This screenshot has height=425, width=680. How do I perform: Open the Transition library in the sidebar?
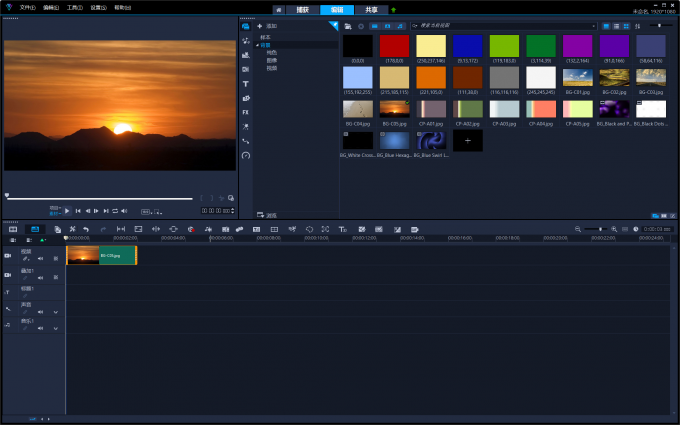tap(245, 69)
